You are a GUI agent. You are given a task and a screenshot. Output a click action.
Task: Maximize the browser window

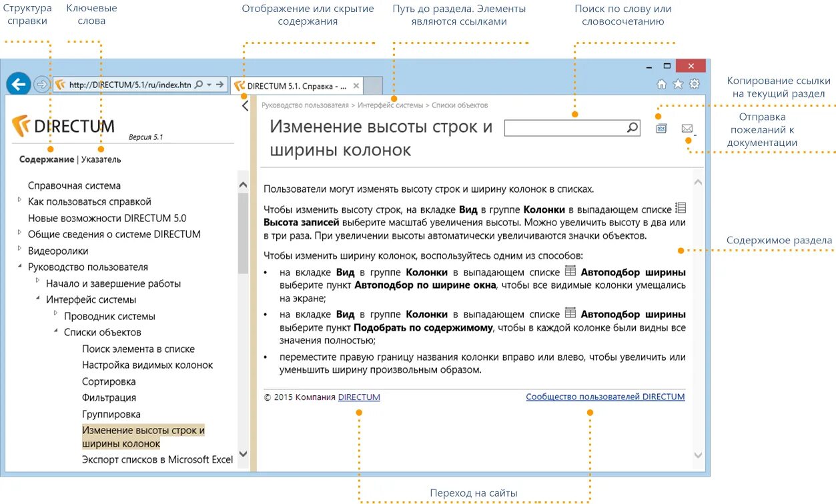pyautogui.click(x=667, y=66)
